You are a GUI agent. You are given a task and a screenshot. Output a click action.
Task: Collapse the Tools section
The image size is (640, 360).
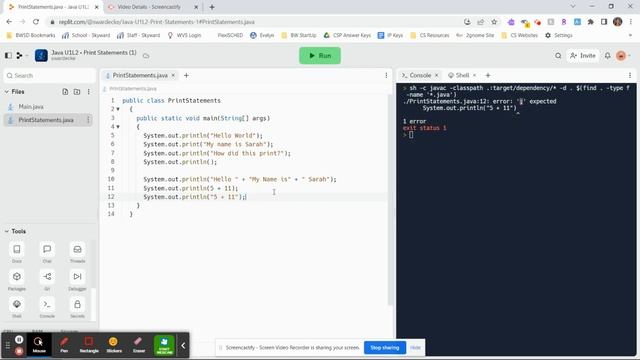[7, 231]
